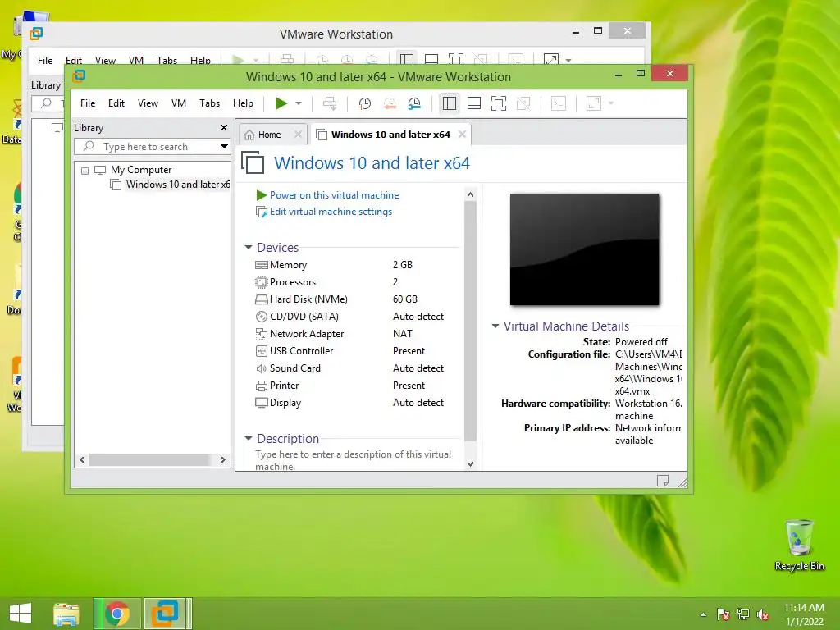Click the description text entry area
Viewport: 840px width, 630px height.
[x=353, y=460]
